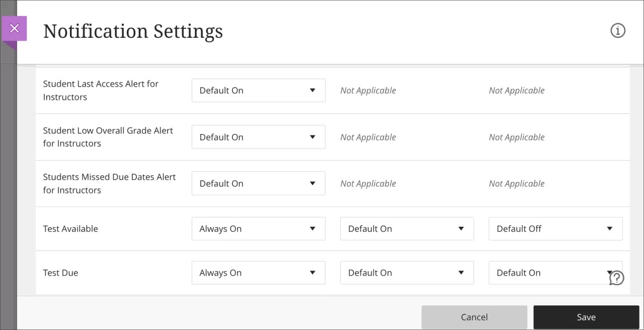
Task: Open the Test Due Always On dropdown
Action: 258,273
